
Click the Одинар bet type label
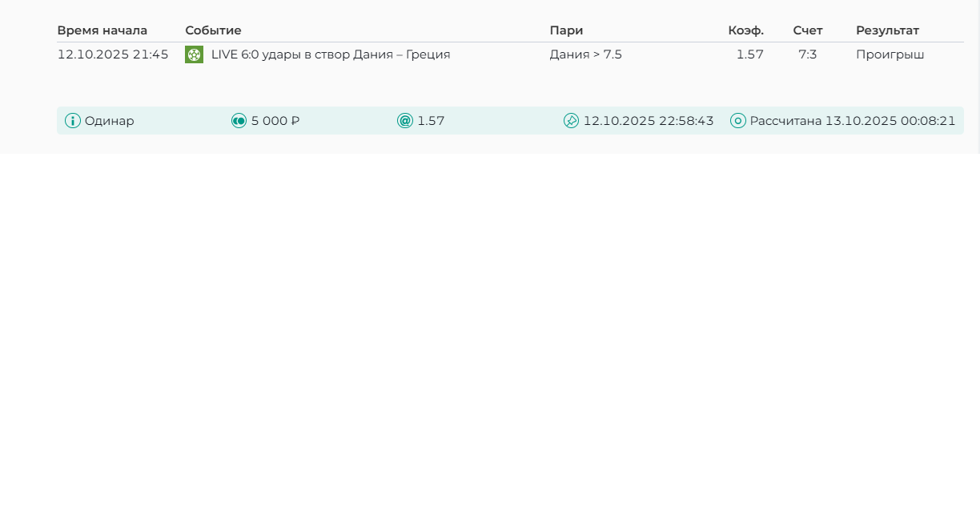[110, 121]
